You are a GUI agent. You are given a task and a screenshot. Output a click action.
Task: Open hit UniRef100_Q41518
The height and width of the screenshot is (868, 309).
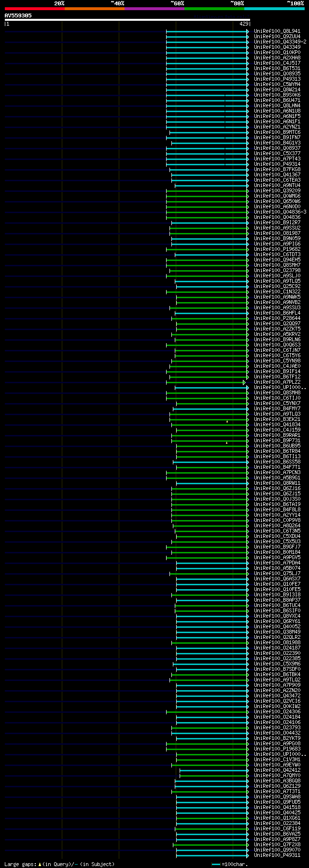[277, 808]
